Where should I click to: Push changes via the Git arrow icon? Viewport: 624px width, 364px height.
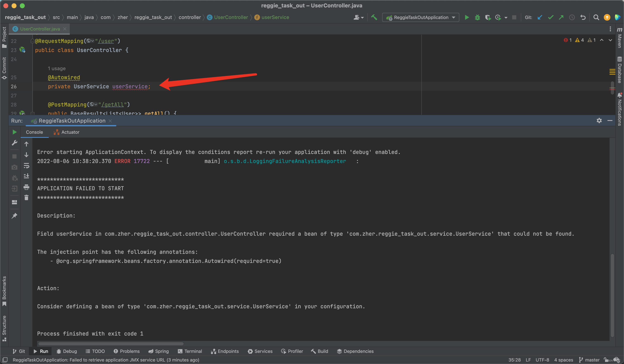561,17
